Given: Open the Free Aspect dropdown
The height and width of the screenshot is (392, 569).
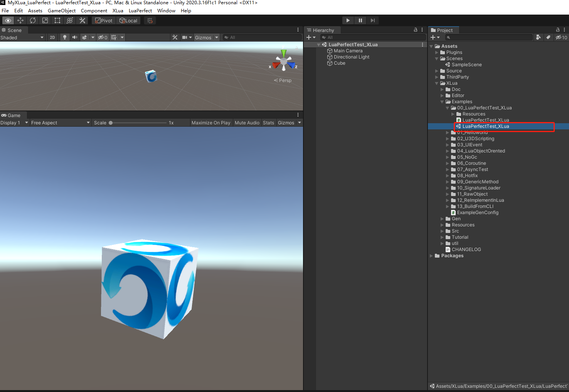Looking at the screenshot, I should point(60,122).
